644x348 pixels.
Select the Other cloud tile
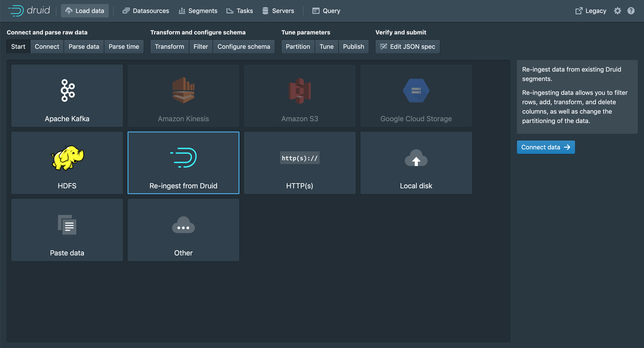pos(183,230)
